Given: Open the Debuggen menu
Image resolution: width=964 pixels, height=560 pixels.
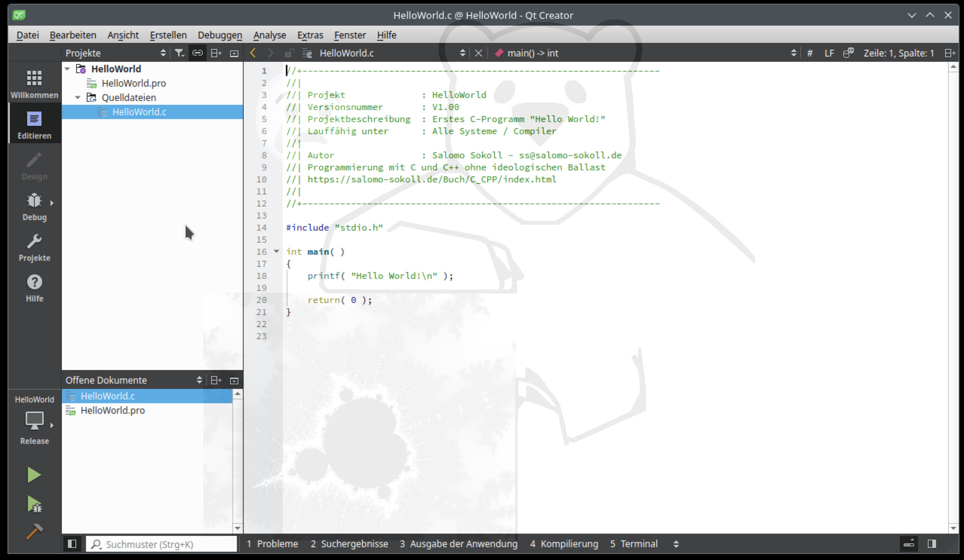Looking at the screenshot, I should click(220, 35).
